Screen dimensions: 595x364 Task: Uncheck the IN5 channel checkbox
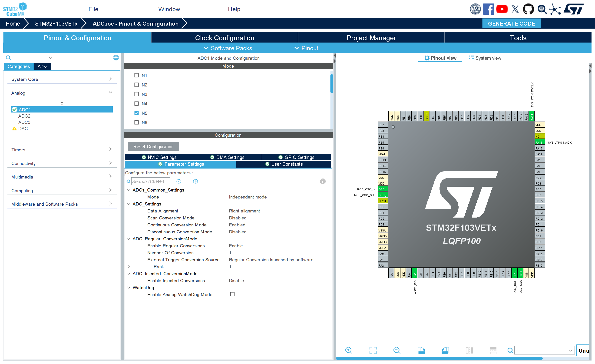136,113
